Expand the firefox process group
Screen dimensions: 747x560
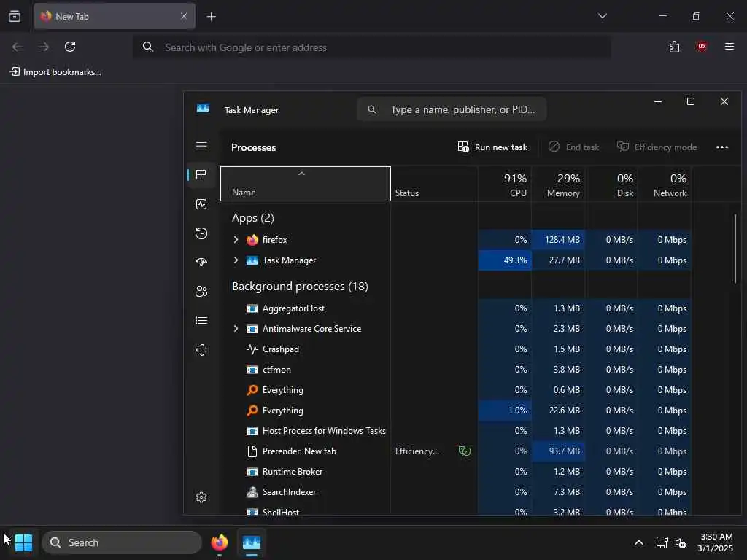click(x=236, y=239)
